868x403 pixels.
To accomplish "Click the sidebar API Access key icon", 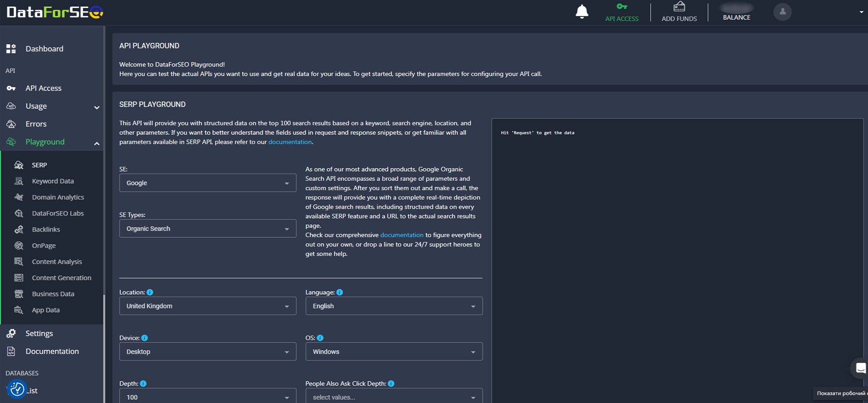I will pos(11,88).
